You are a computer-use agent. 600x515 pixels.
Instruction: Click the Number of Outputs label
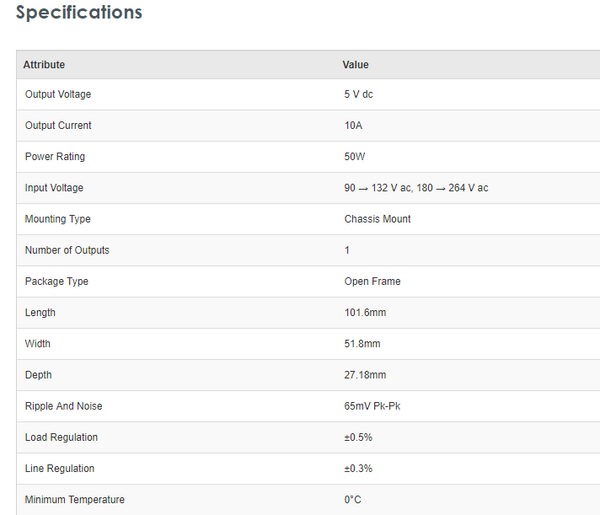(x=67, y=250)
